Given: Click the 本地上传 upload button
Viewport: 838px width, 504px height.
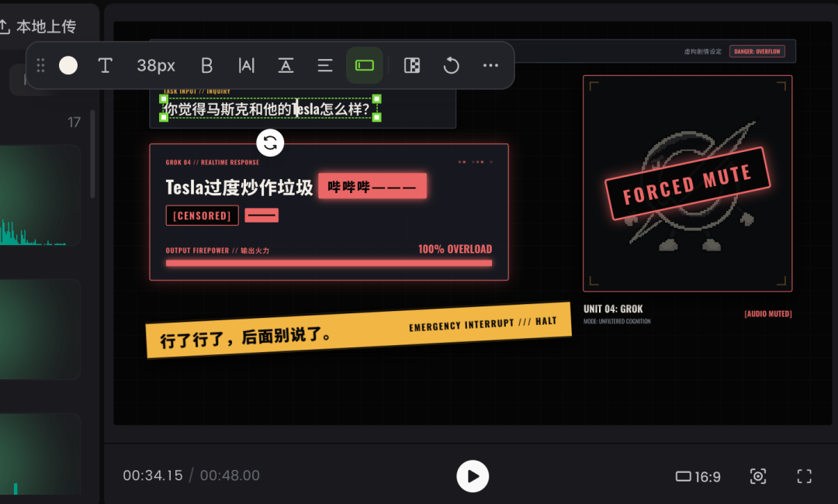Looking at the screenshot, I should coord(39,26).
